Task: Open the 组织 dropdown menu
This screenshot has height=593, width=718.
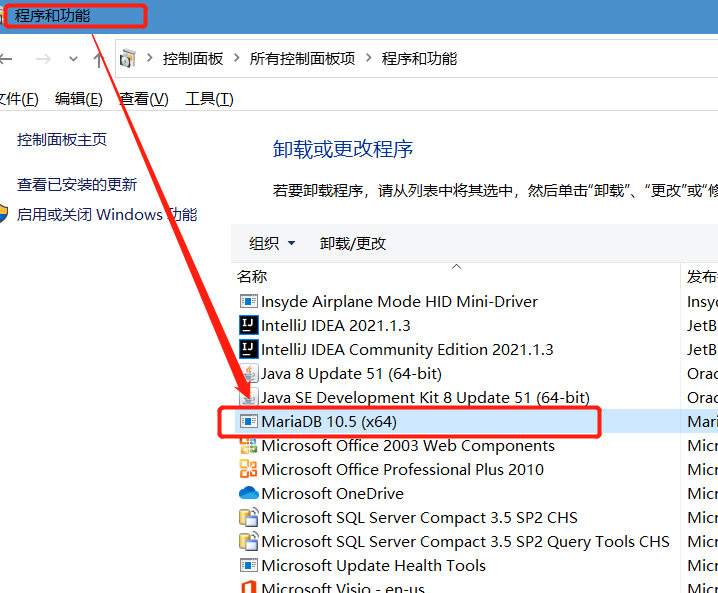Action: coord(272,244)
